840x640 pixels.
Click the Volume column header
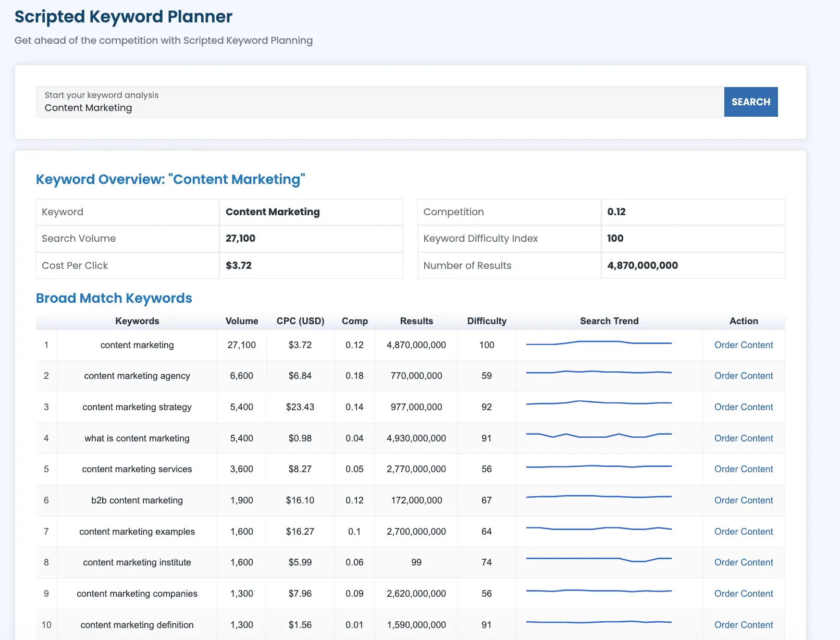(x=242, y=321)
